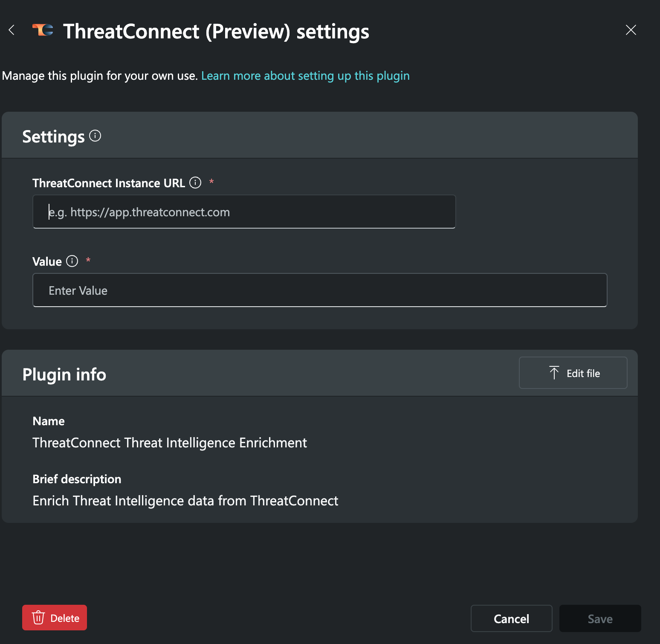The image size is (660, 644).
Task: Click the Delete button to remove plugin
Action: click(x=54, y=618)
